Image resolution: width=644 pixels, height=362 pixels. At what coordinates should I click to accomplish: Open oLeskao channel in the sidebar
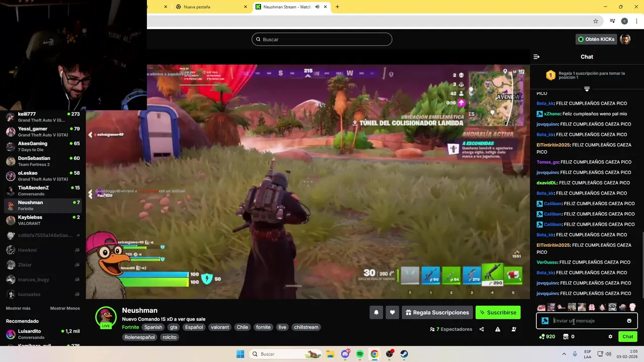pyautogui.click(x=43, y=176)
